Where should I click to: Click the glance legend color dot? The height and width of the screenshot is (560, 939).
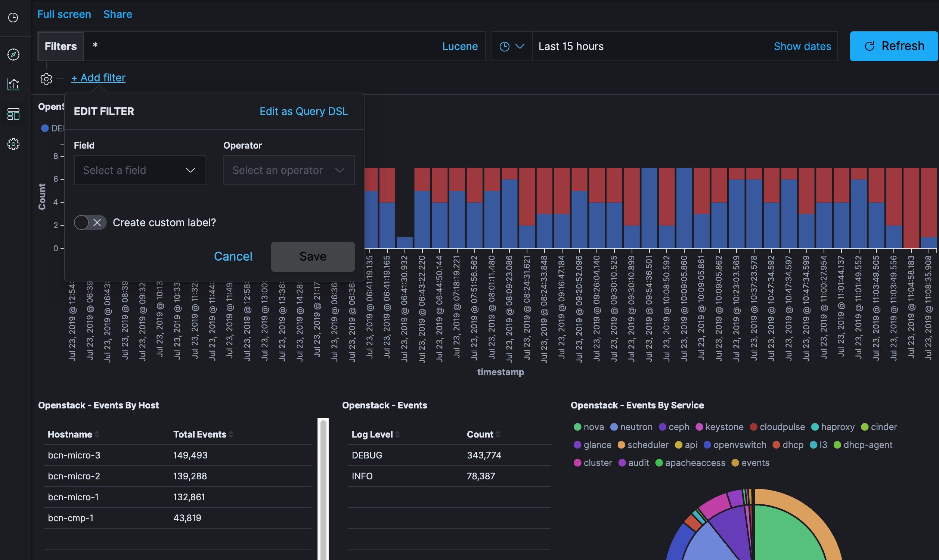[x=577, y=445]
